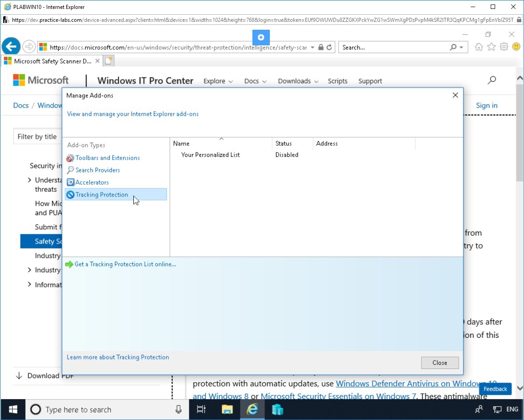524x420 pixels.
Task: Select Search Providers add-on type
Action: [x=97, y=170]
